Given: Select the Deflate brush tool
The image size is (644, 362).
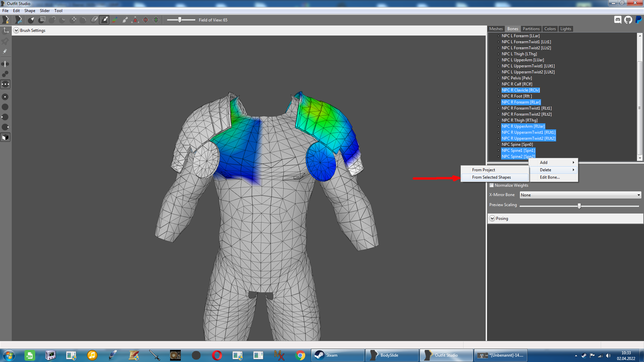Looking at the screenshot, I should click(63, 20).
